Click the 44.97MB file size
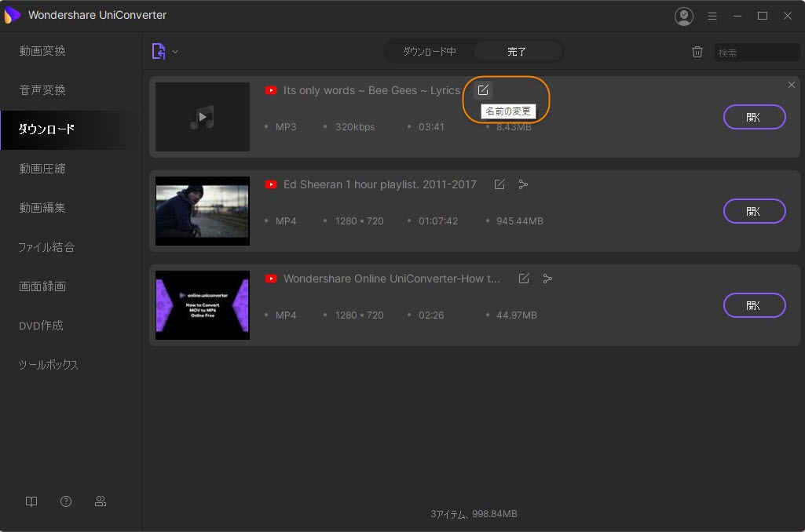The width and height of the screenshot is (805, 532). (x=517, y=315)
